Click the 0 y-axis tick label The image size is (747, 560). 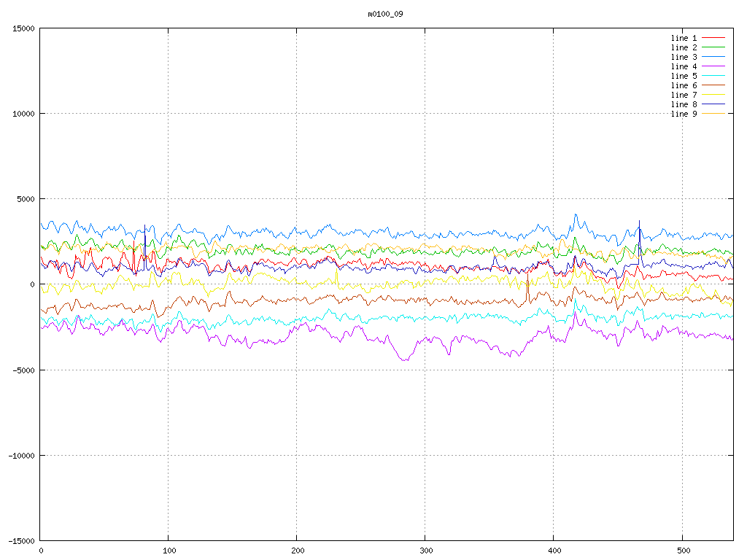(x=32, y=284)
